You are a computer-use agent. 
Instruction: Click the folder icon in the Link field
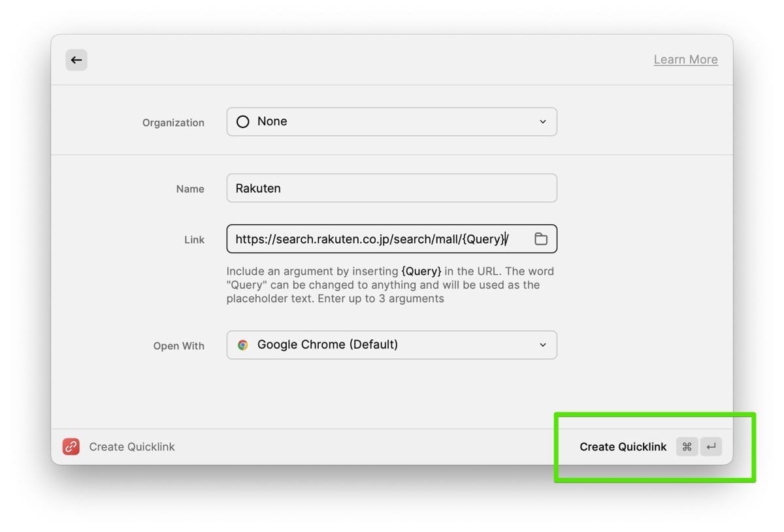coord(541,239)
